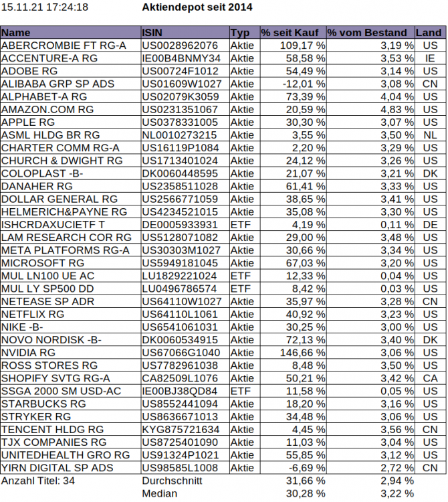Viewport: 448px width, 502px height.
Task: Click the NL country cell for ASML
Action: [431, 135]
